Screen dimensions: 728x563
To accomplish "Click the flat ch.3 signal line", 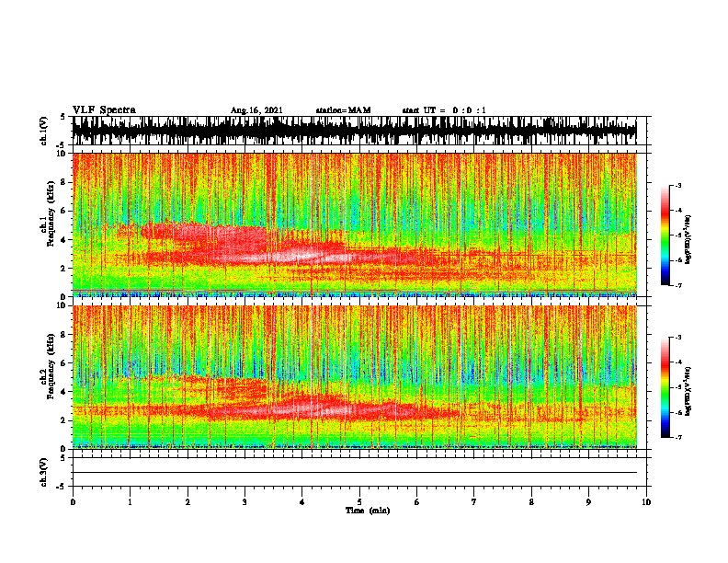I will [x=355, y=473].
